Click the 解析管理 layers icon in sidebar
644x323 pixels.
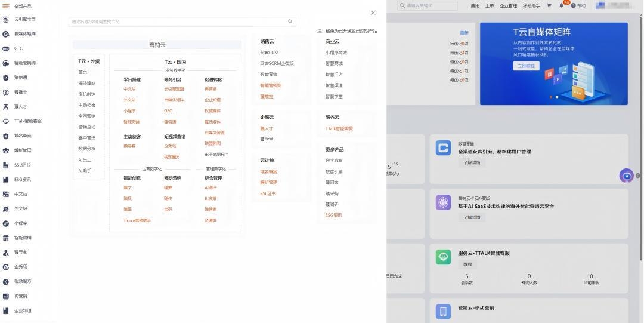tap(6, 150)
